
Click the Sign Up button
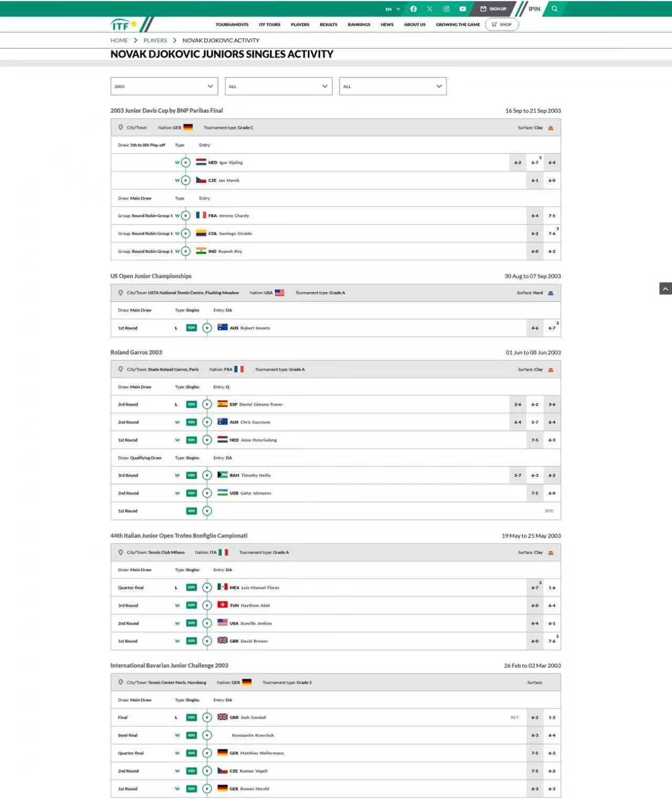493,9
